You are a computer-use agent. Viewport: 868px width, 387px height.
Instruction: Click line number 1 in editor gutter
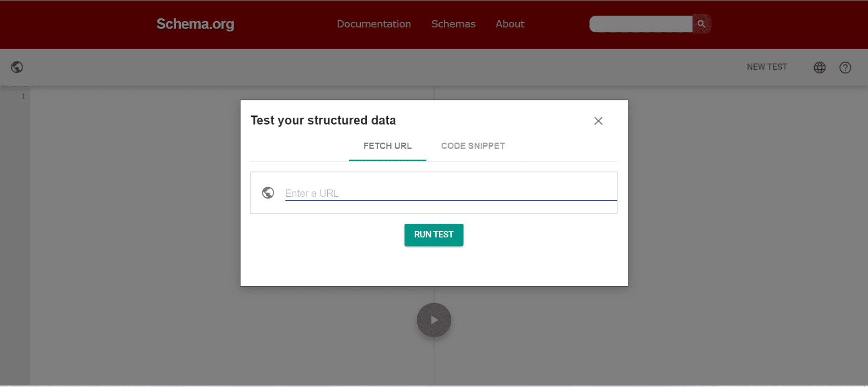(x=23, y=96)
